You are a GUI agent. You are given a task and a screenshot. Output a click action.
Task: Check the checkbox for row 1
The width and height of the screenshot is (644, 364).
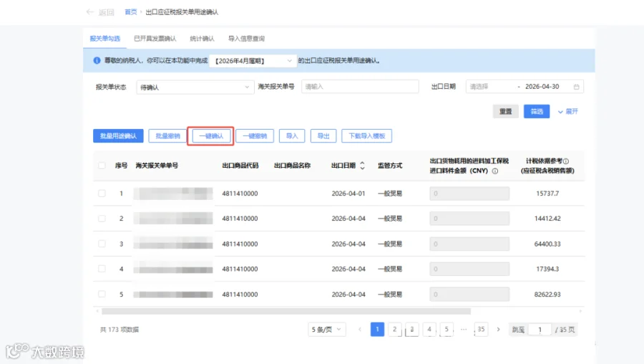tap(102, 193)
